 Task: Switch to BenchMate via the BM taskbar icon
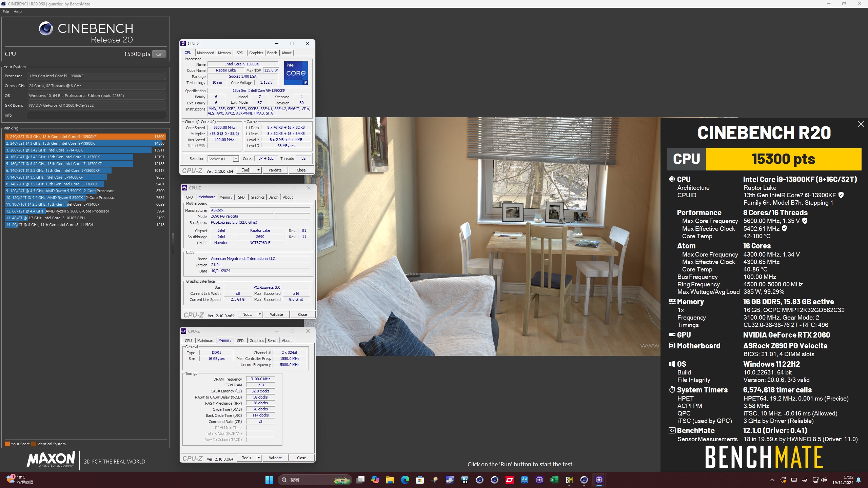[569, 480]
